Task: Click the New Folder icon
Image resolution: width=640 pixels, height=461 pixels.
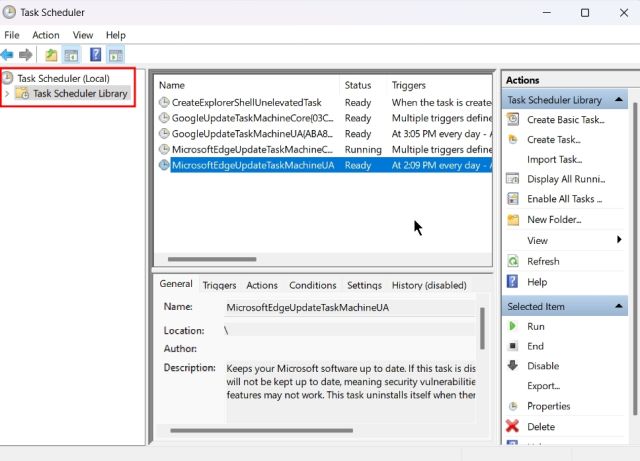Action: point(513,220)
